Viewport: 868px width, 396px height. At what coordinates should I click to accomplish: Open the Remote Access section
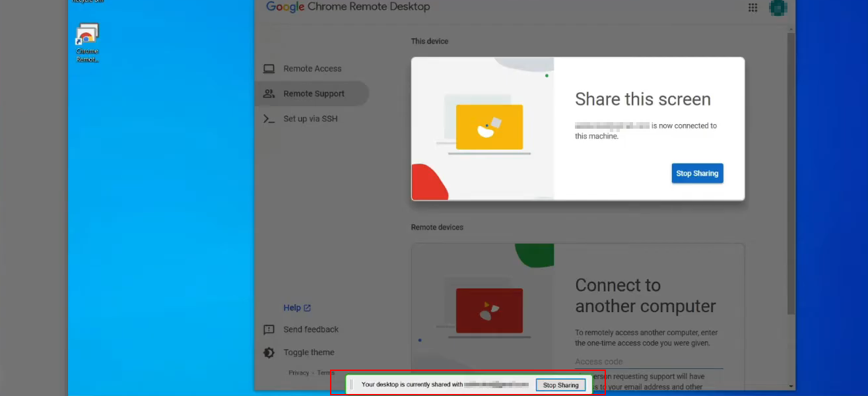coord(312,69)
